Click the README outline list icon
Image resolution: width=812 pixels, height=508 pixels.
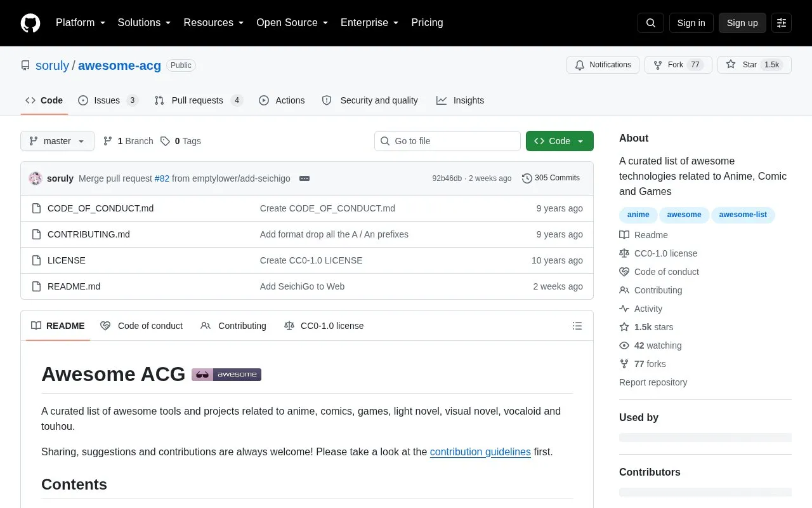pos(577,326)
